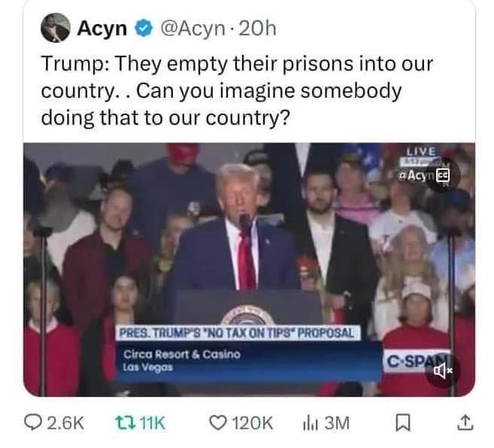Image resolution: width=494 pixels, height=448 pixels.
Task: Open Acyn's profile picture avatar
Action: tap(56, 28)
